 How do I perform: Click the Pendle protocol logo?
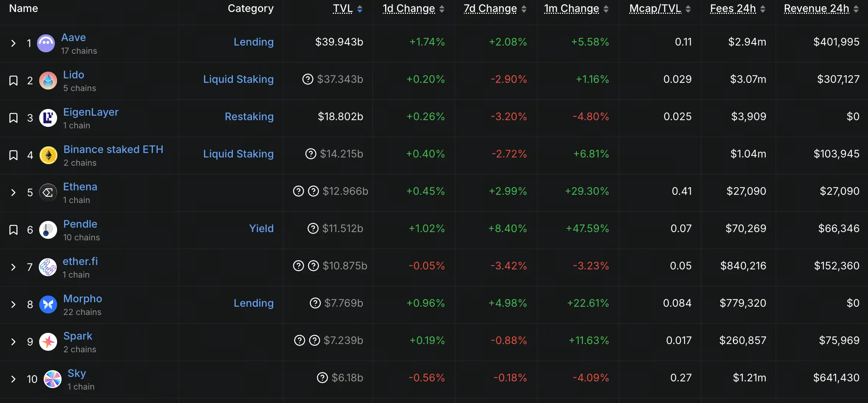coord(48,230)
